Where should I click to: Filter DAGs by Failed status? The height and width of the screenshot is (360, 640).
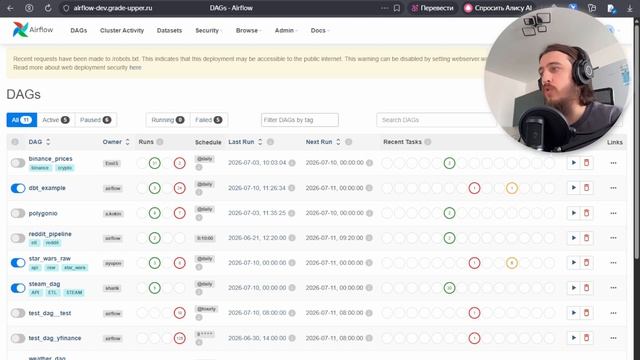(209, 120)
